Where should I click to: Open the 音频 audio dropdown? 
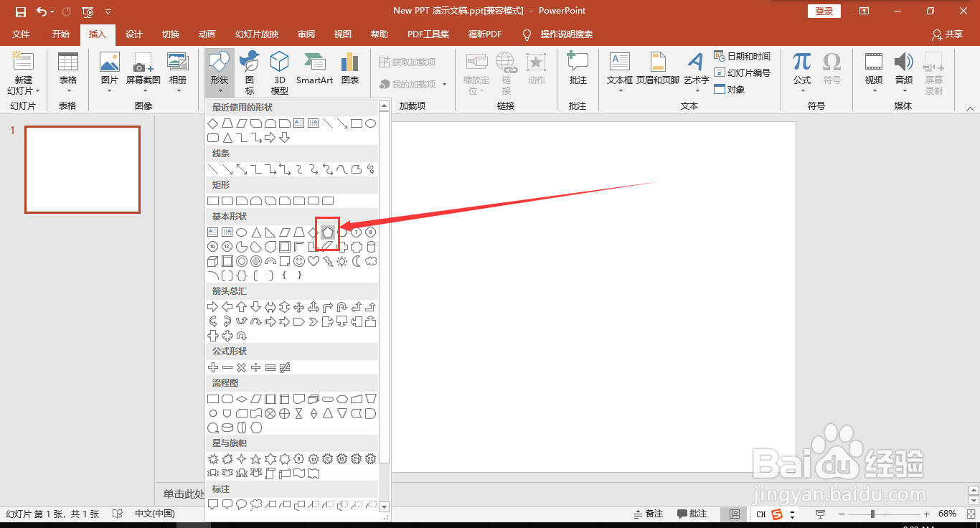pyautogui.click(x=904, y=72)
